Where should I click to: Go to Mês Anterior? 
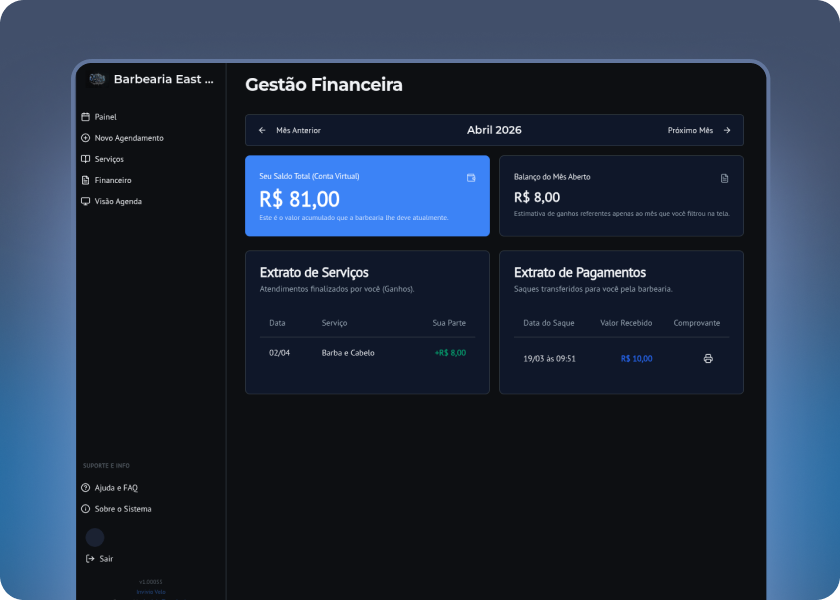click(290, 130)
